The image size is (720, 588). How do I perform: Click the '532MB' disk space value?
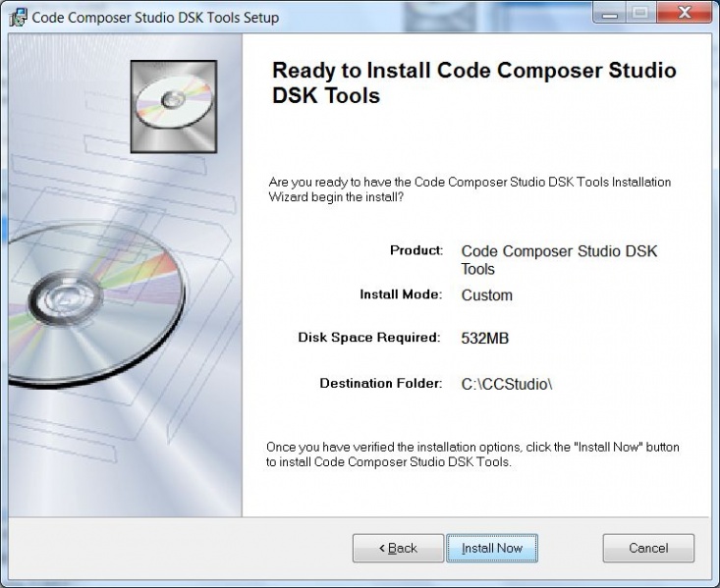click(x=485, y=339)
